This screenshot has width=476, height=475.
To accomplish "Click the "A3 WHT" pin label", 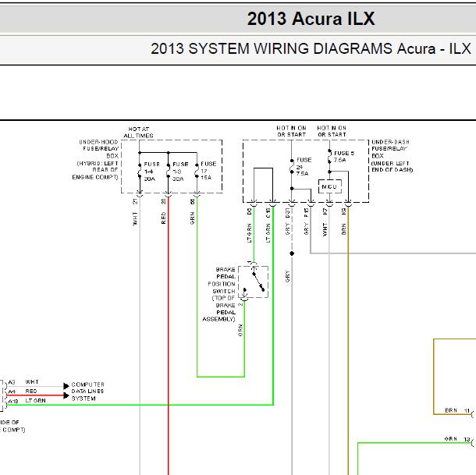I will pyautogui.click(x=23, y=382).
